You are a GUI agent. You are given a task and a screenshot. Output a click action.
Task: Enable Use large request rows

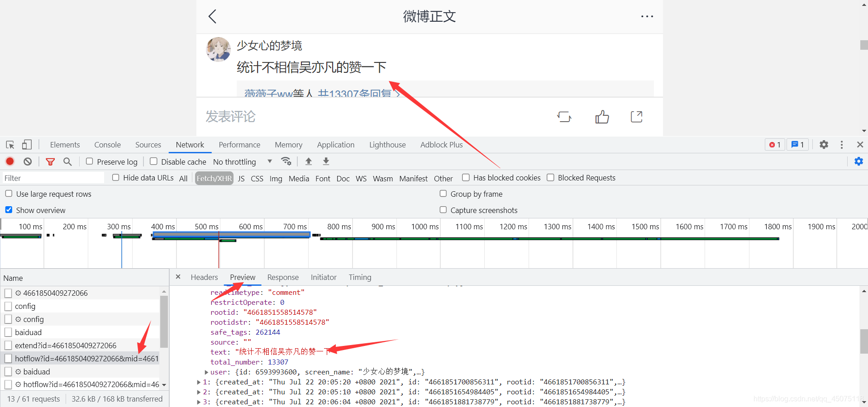(9, 194)
